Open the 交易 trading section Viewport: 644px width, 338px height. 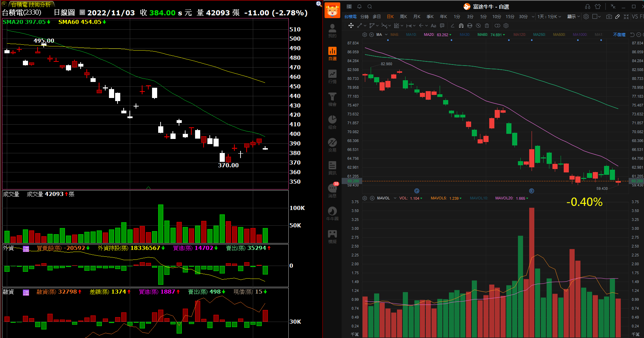(332, 145)
